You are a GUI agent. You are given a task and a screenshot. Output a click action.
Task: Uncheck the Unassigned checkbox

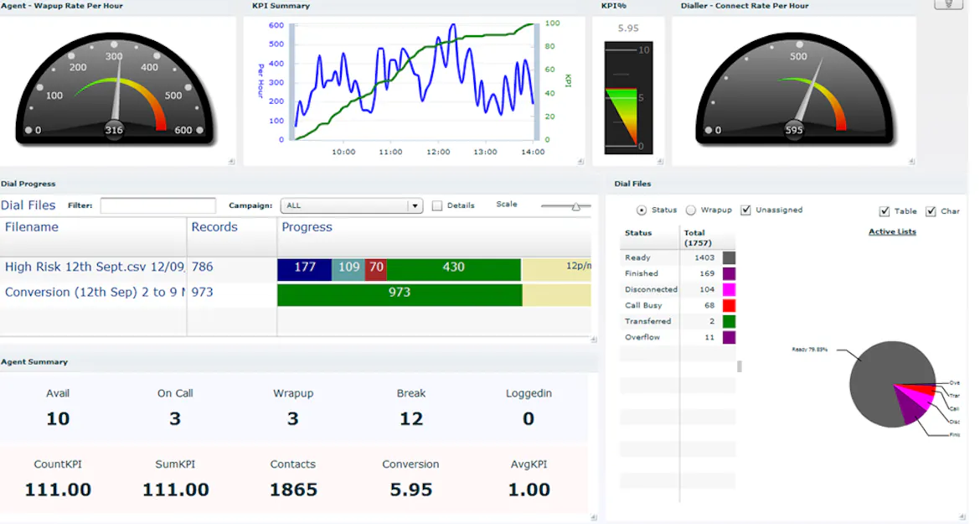(x=745, y=210)
